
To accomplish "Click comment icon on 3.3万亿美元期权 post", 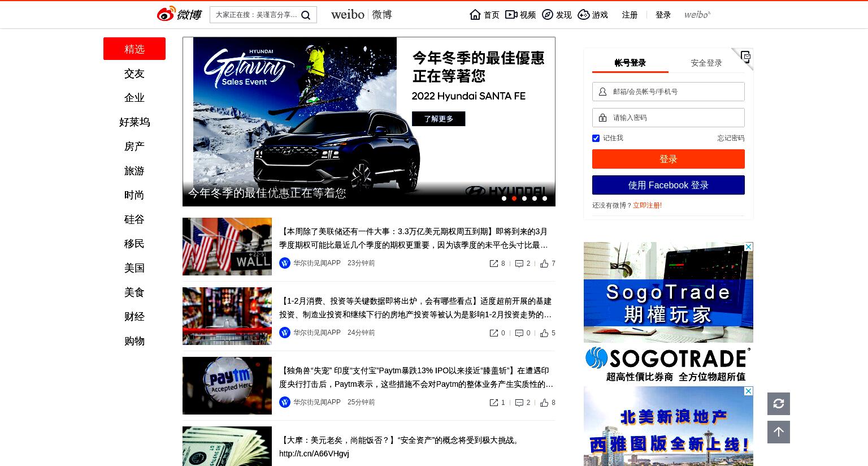I will point(519,264).
